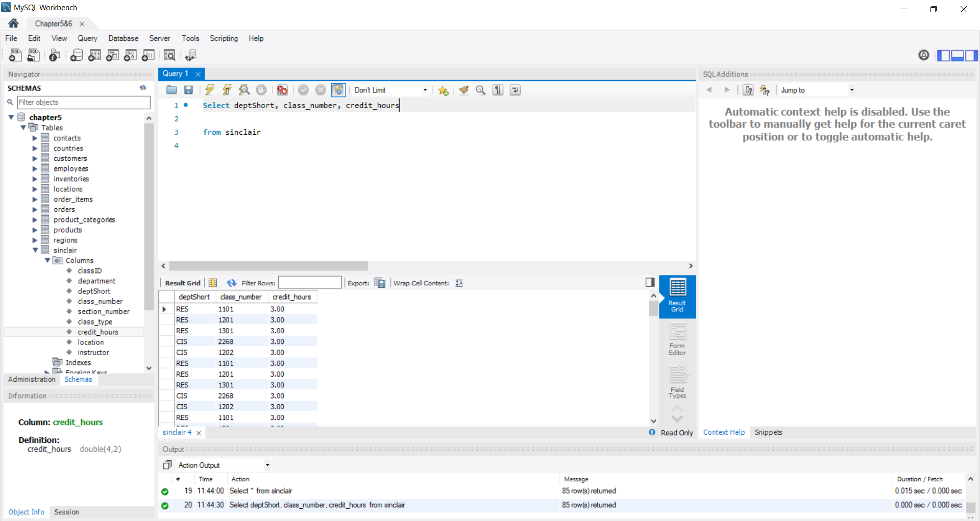
Task: Toggle invisible characters pilcrow button
Action: pos(498,90)
